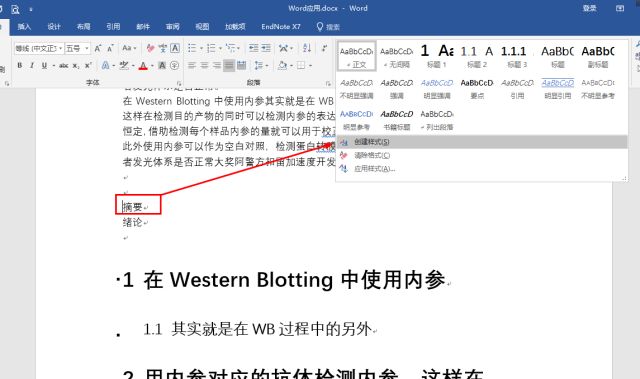
Task: Expand font color dropdown arrow
Action: pos(152,65)
